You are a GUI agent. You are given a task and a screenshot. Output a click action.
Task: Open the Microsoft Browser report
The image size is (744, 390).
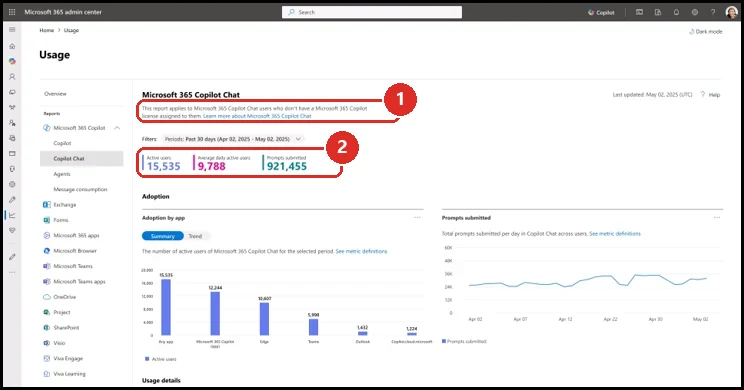coord(70,251)
